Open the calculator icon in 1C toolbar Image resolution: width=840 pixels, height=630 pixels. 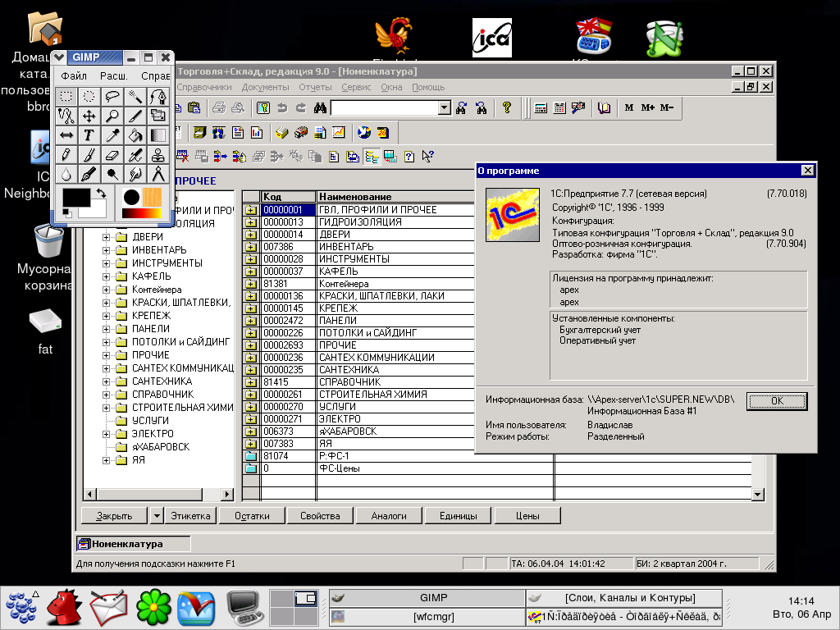pos(541,108)
